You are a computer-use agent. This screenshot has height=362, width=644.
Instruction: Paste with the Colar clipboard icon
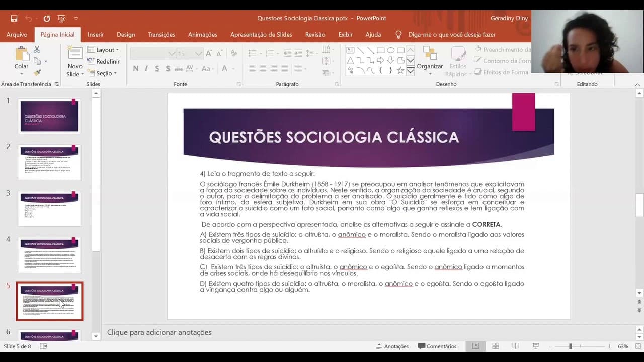pyautogui.click(x=22, y=54)
